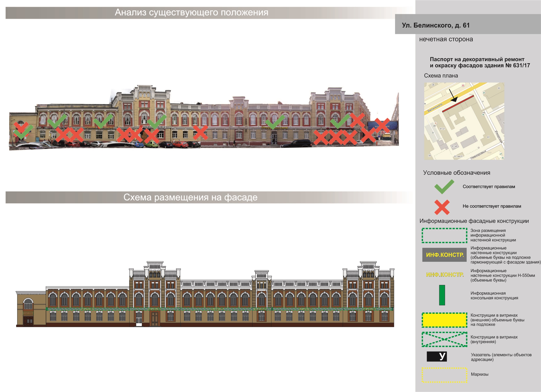Viewport: 541px width, 392px height.
Task: Click the passport title with № 631/17
Action: point(480,62)
